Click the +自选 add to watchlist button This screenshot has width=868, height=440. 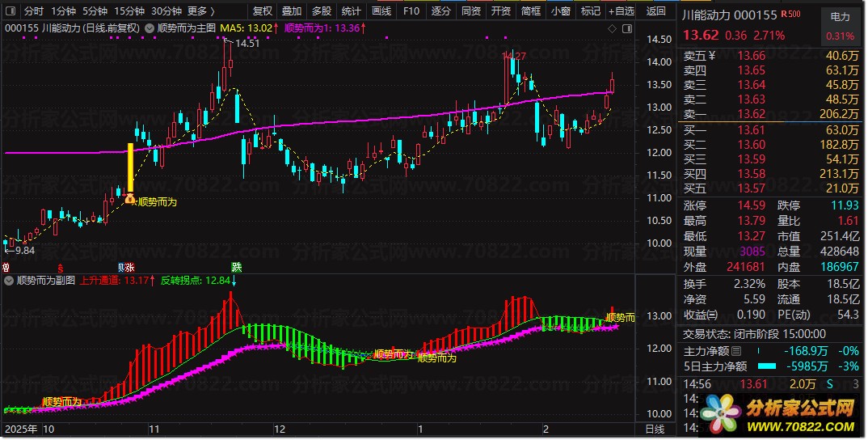621,11
